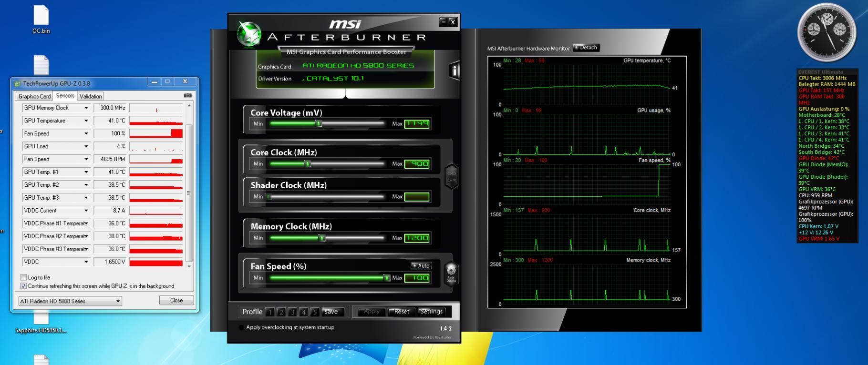Click the Core Clock slider handle
Screen dimensions: 868x365
pyautogui.click(x=308, y=164)
